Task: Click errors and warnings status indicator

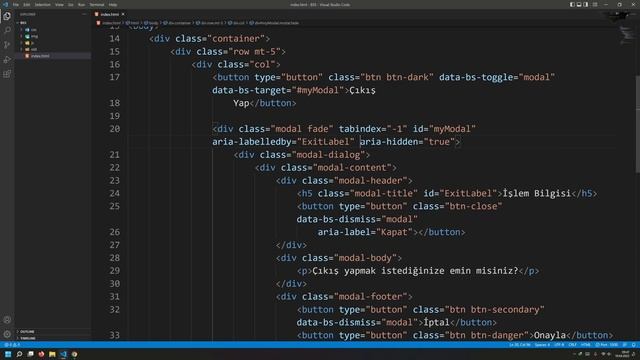Action: pyautogui.click(x=12, y=345)
